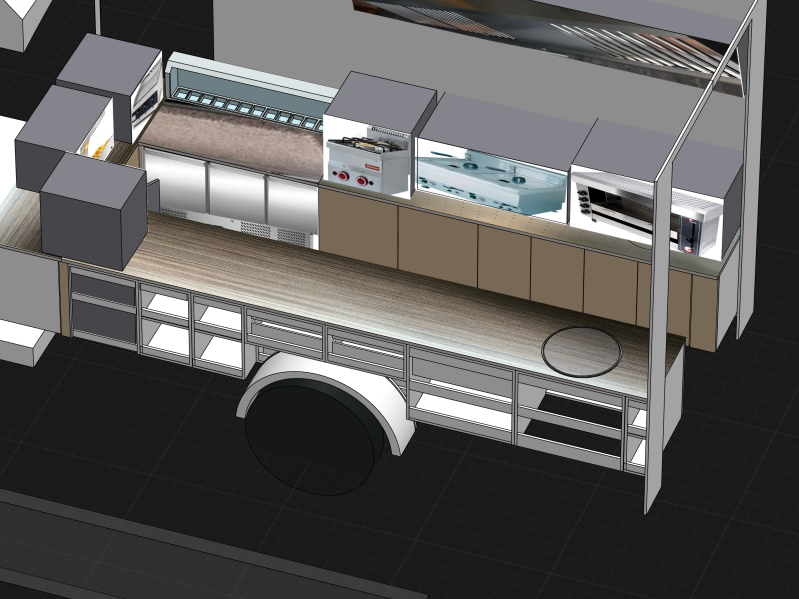Screen dimensions: 799x599
Task: Select the overhead cabinet above the gas stove
Action: click(380, 104)
